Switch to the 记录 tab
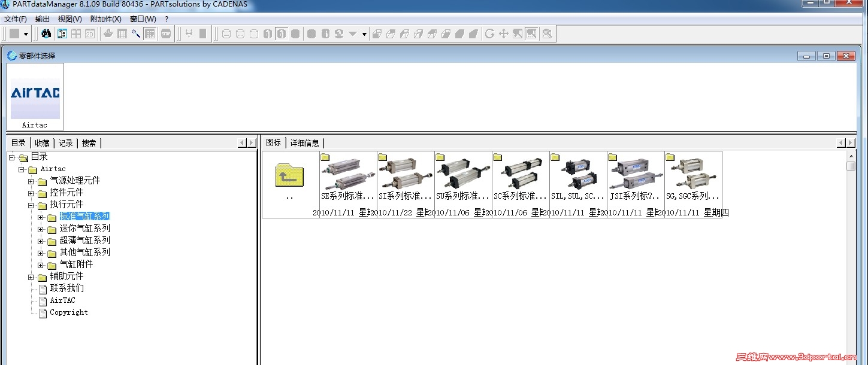The image size is (868, 365). [x=65, y=142]
